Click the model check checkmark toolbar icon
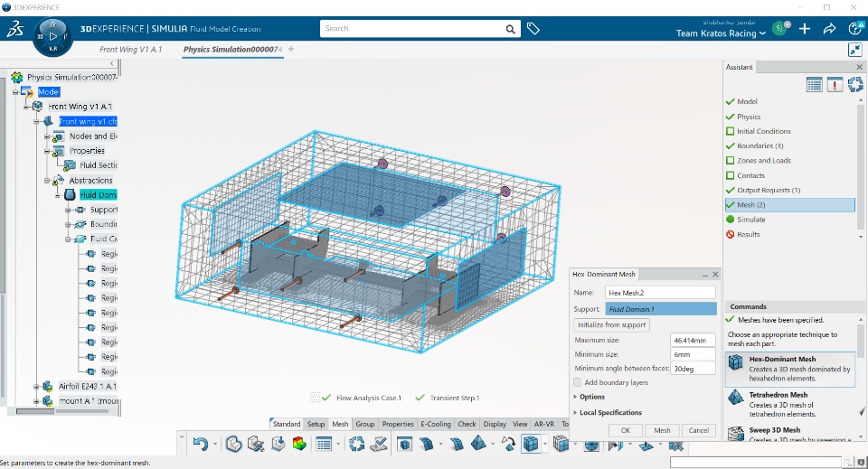 pos(379,444)
